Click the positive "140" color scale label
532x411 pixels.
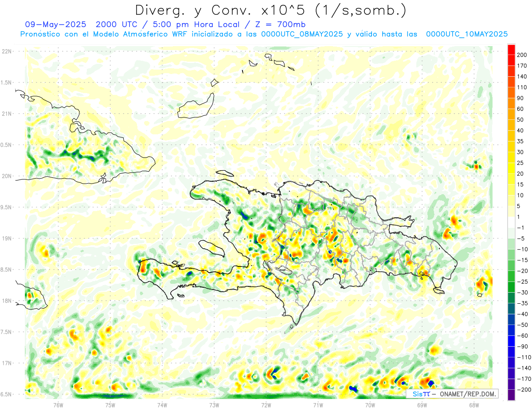tap(522, 77)
